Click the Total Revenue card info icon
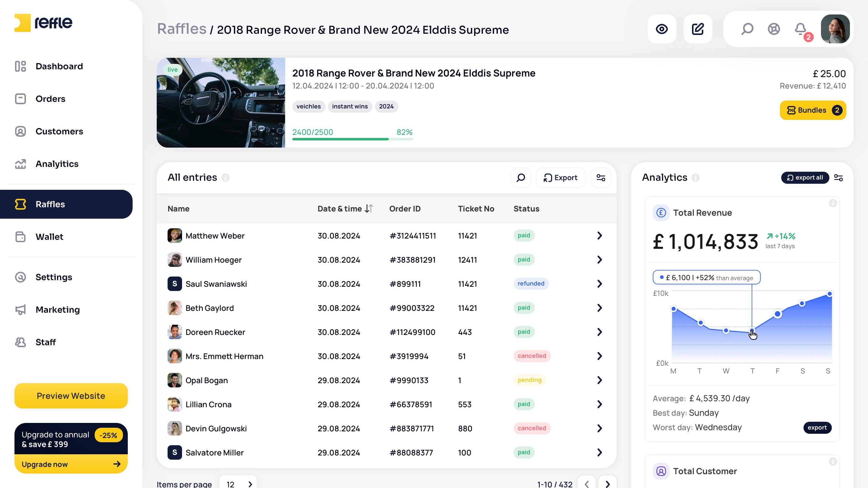868x488 pixels. click(x=833, y=203)
